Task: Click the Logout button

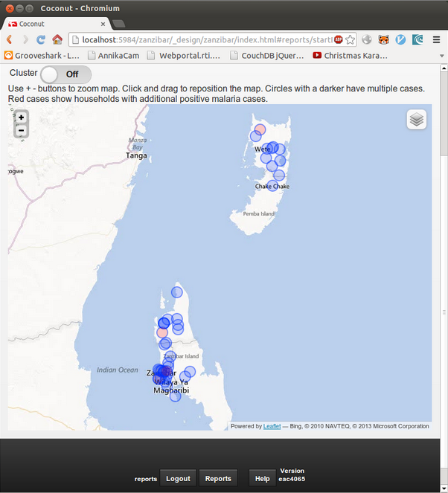Action: [178, 479]
